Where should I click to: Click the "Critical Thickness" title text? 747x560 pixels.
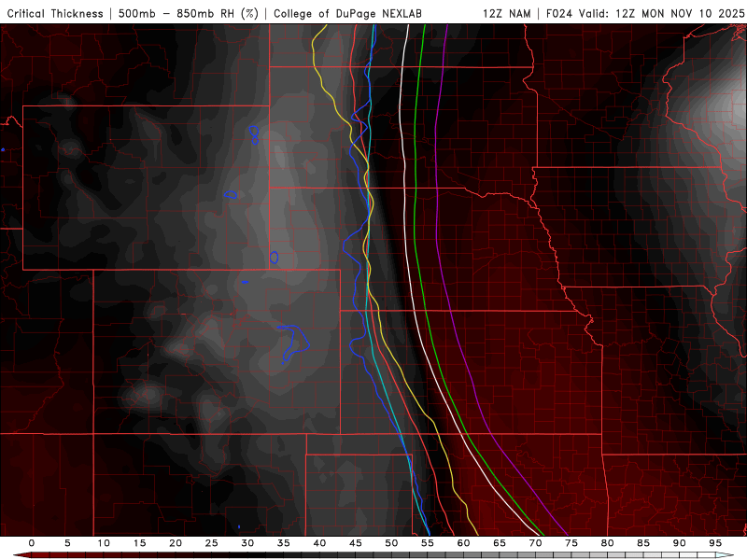tap(55, 13)
